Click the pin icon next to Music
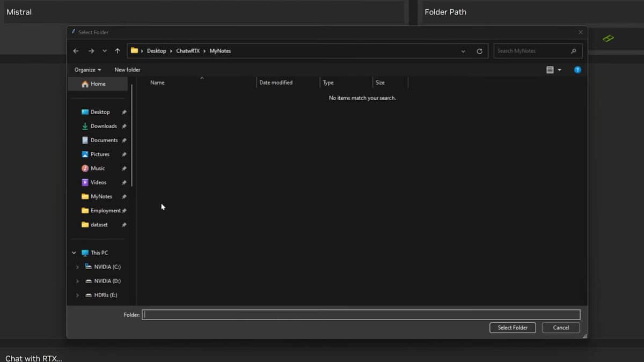644x362 pixels. pyautogui.click(x=124, y=168)
